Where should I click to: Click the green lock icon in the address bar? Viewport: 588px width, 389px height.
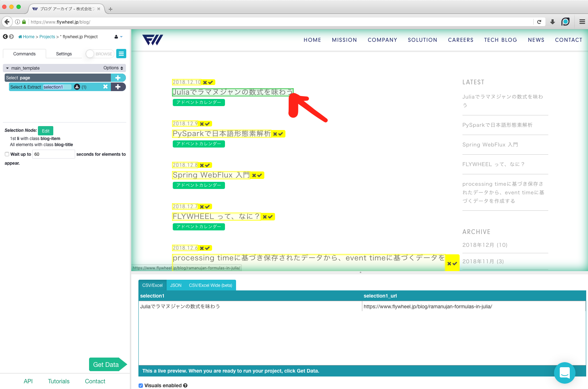(x=24, y=22)
